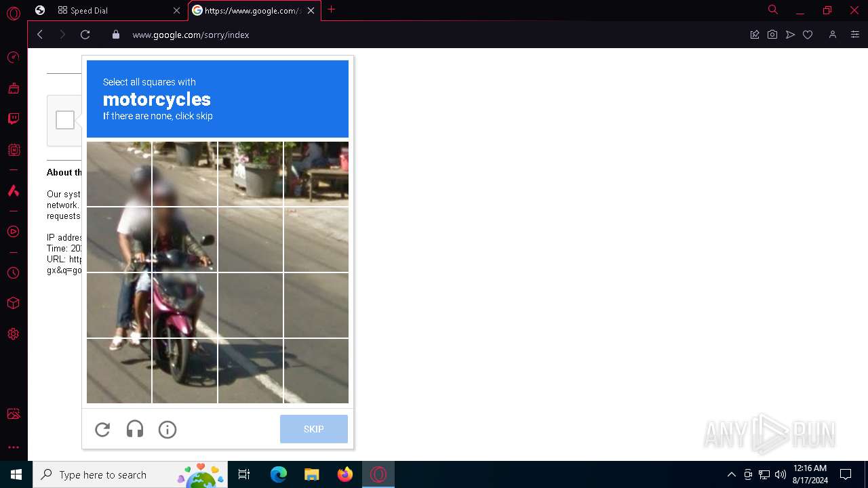Open the arrow-shaped send icon in toolbar
Screen dimensions: 868x488
[x=790, y=35]
